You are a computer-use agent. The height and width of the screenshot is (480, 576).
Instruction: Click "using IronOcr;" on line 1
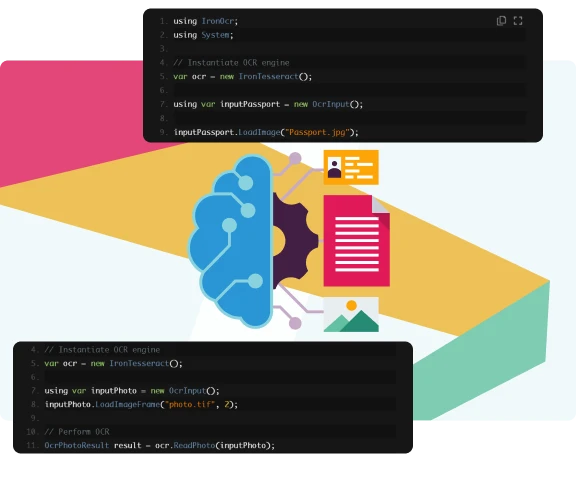(206, 21)
